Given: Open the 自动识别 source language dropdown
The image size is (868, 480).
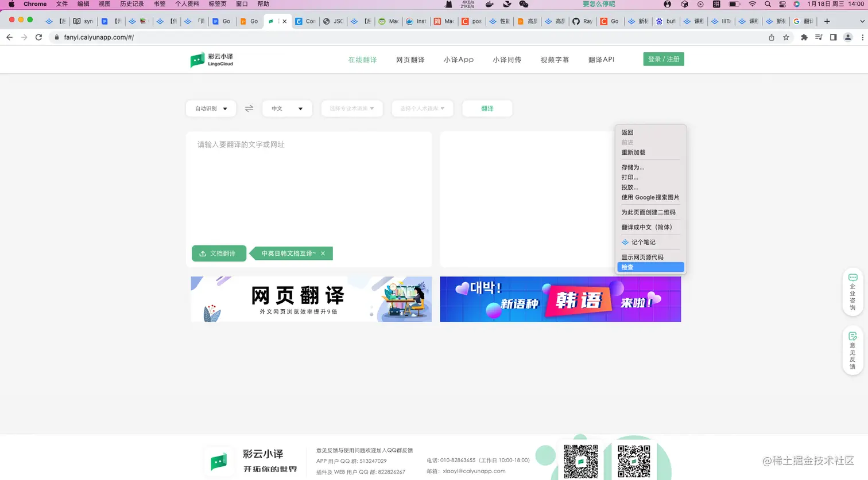Looking at the screenshot, I should click(x=211, y=108).
